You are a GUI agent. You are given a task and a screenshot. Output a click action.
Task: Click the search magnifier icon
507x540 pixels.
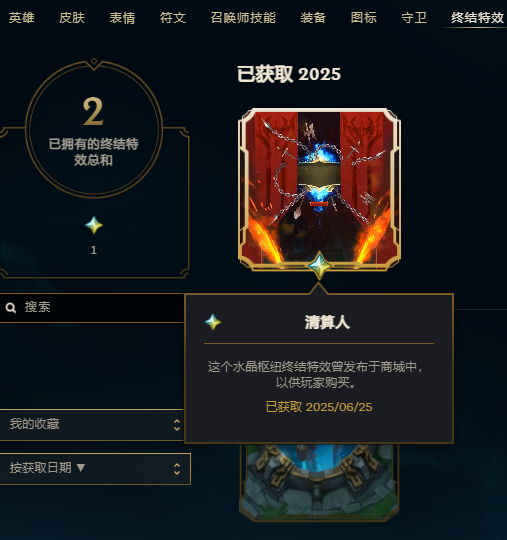(11, 308)
